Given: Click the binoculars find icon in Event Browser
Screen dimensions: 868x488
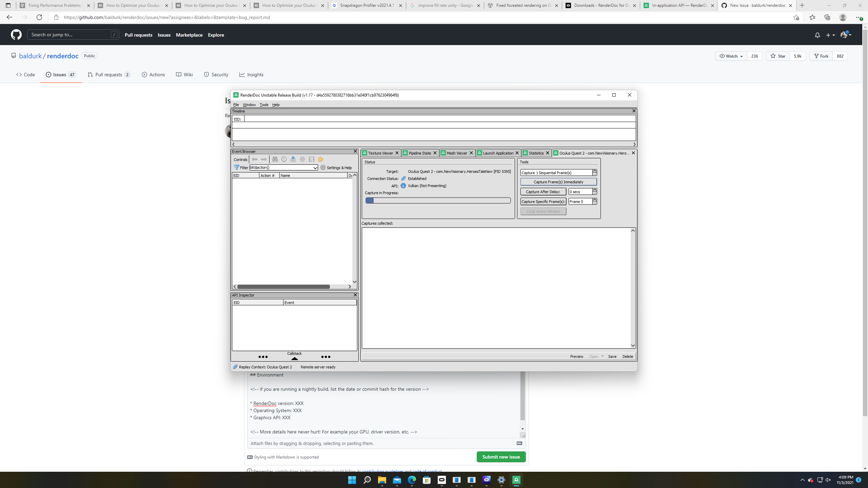Looking at the screenshot, I should [275, 159].
